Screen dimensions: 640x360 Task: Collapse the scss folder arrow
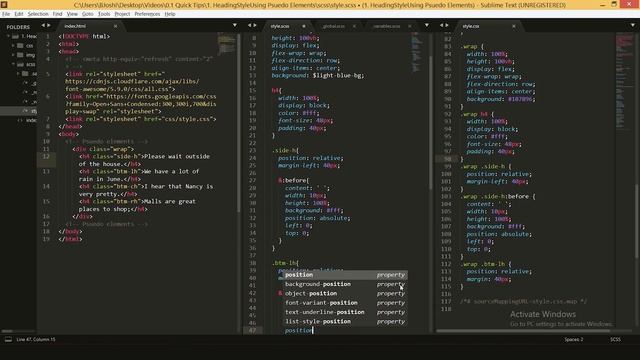click(13, 64)
